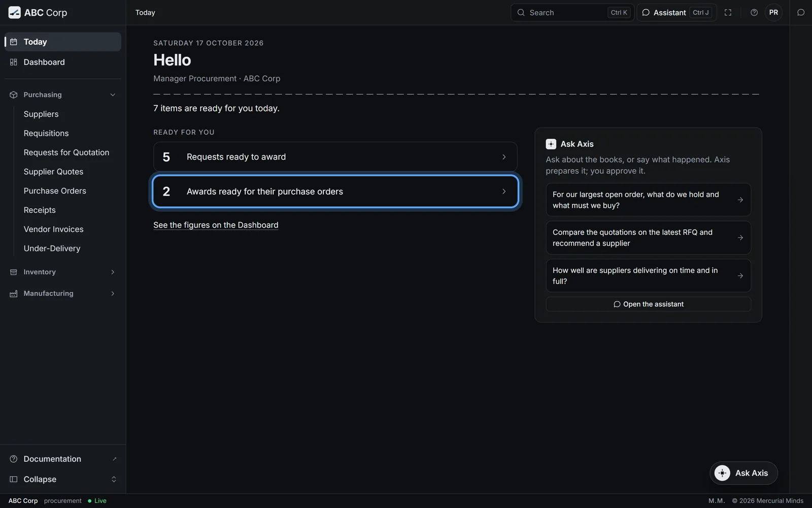Screen dimensions: 812x508
Task: Open chevron on Requests ready to award
Action: pyautogui.click(x=504, y=157)
